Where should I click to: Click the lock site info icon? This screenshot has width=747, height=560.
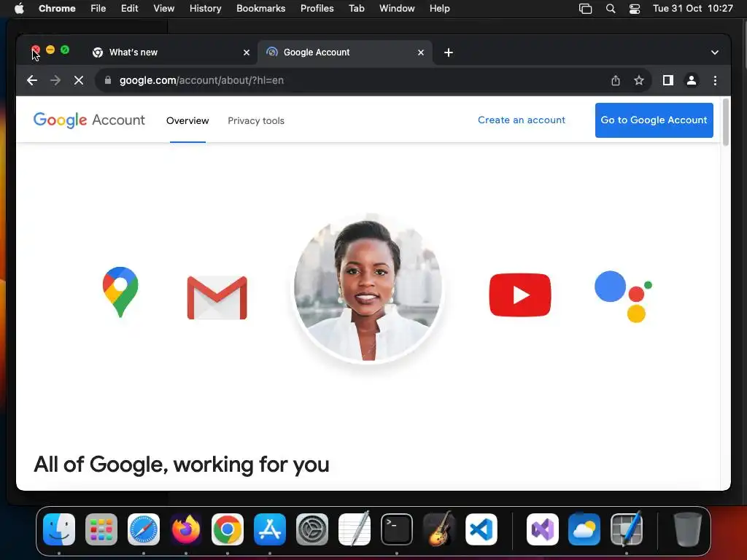pyautogui.click(x=108, y=80)
